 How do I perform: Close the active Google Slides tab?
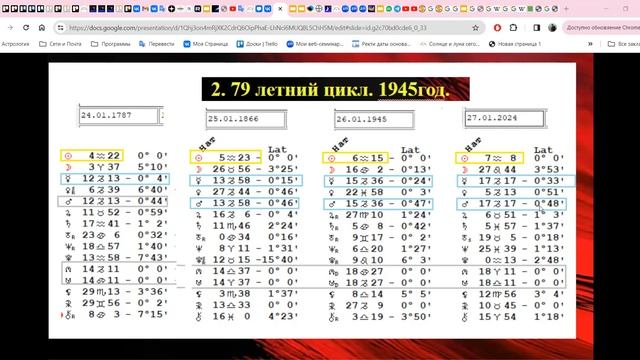click(280, 9)
